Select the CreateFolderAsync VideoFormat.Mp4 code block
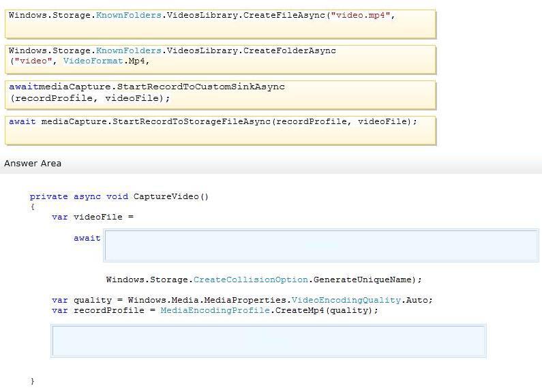This screenshot has width=542, height=392. click(220, 59)
